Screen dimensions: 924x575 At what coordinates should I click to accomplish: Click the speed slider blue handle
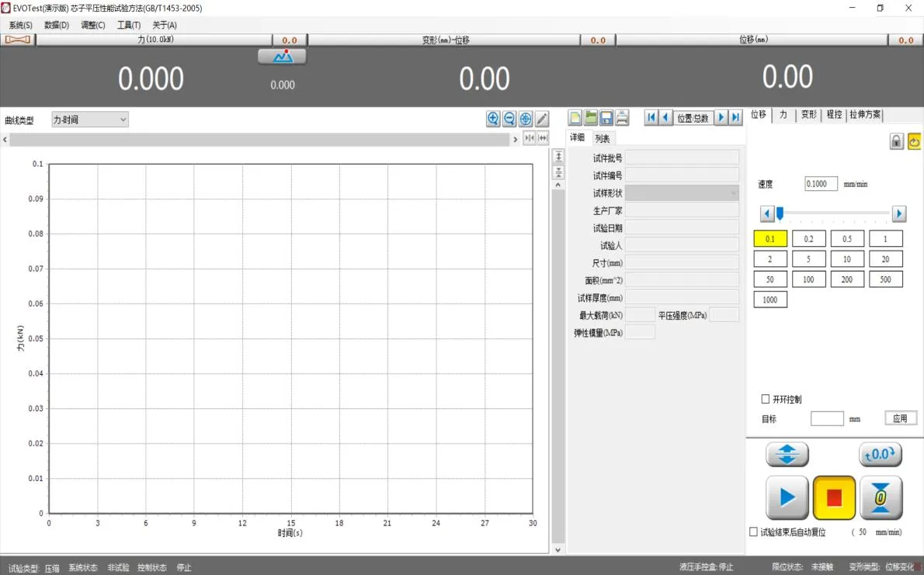[780, 213]
